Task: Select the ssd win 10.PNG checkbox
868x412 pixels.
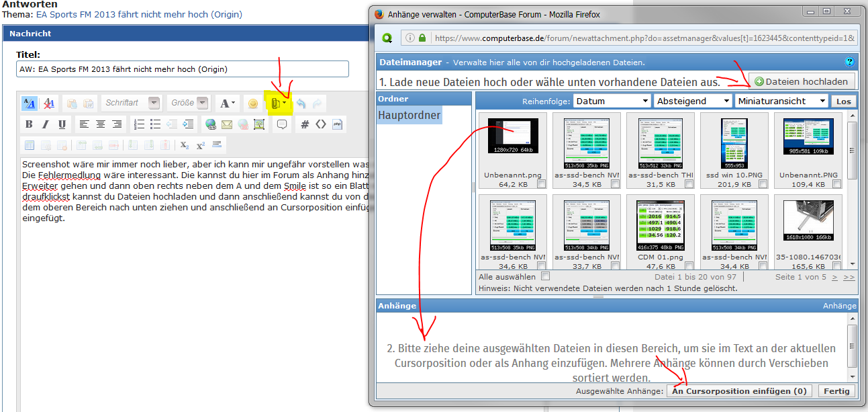Action: (x=763, y=184)
